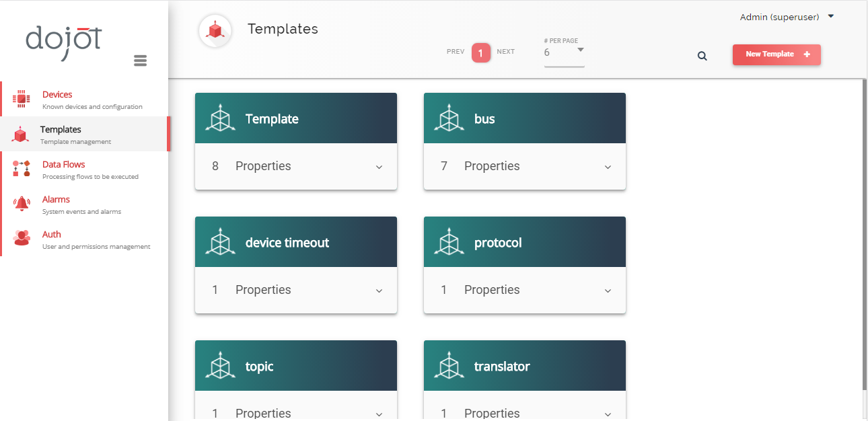The image size is (868, 421).
Task: Select the Data Flows sidebar icon
Action: tap(20, 168)
